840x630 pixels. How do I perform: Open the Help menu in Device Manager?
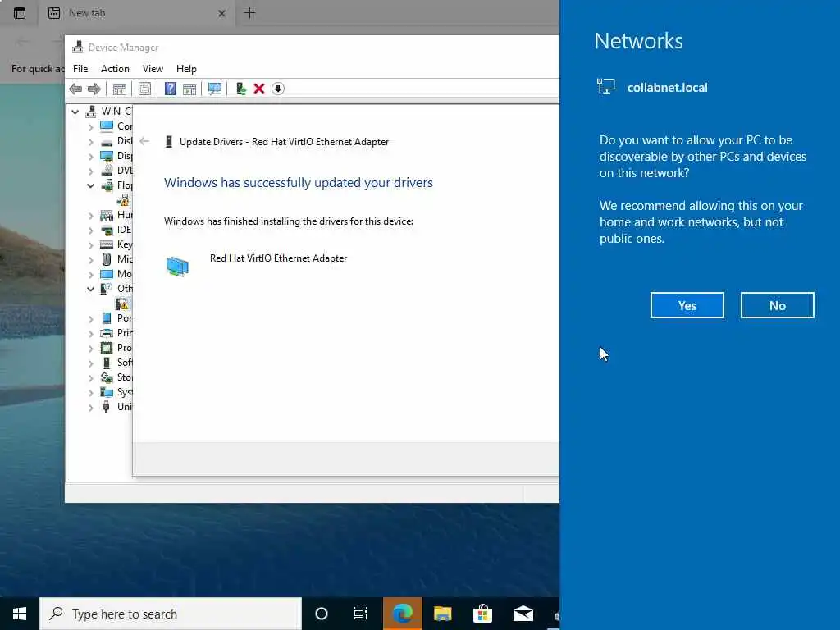point(186,69)
